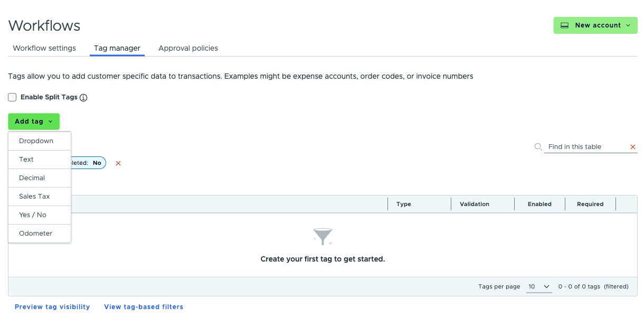Open the New account dropdown
This screenshot has height=317, width=644.
[x=595, y=25]
